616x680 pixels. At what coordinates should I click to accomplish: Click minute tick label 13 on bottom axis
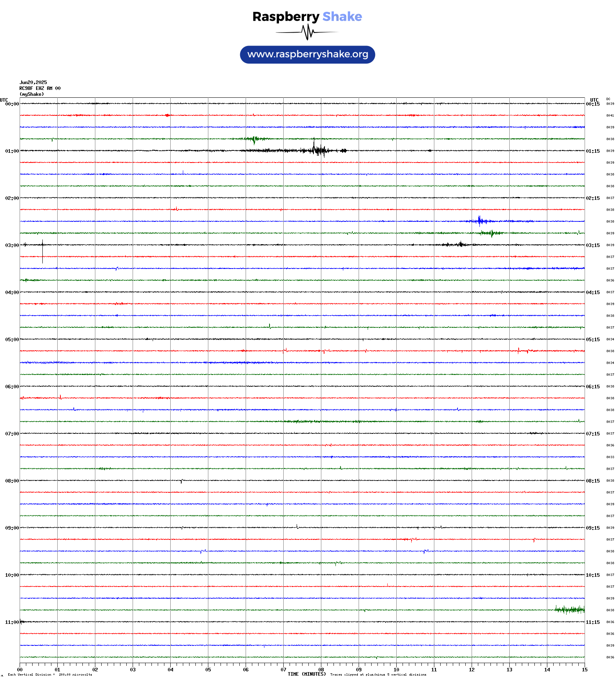(x=509, y=670)
